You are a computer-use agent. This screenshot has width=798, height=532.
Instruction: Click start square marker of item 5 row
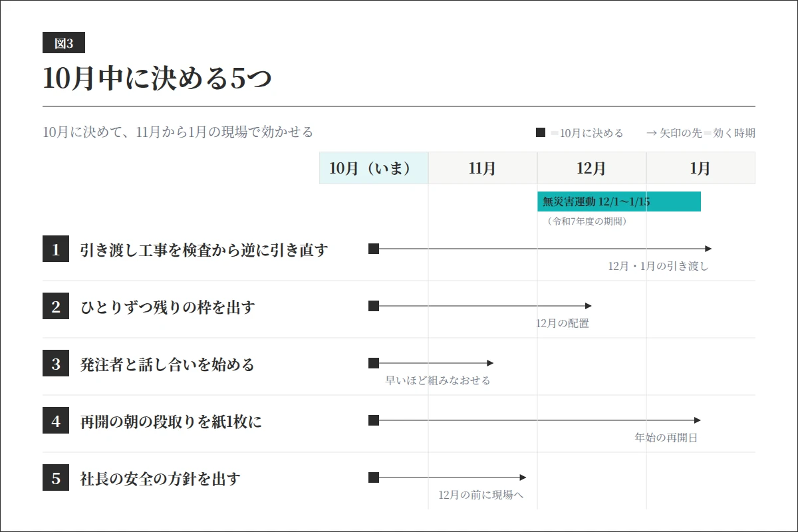374,477
